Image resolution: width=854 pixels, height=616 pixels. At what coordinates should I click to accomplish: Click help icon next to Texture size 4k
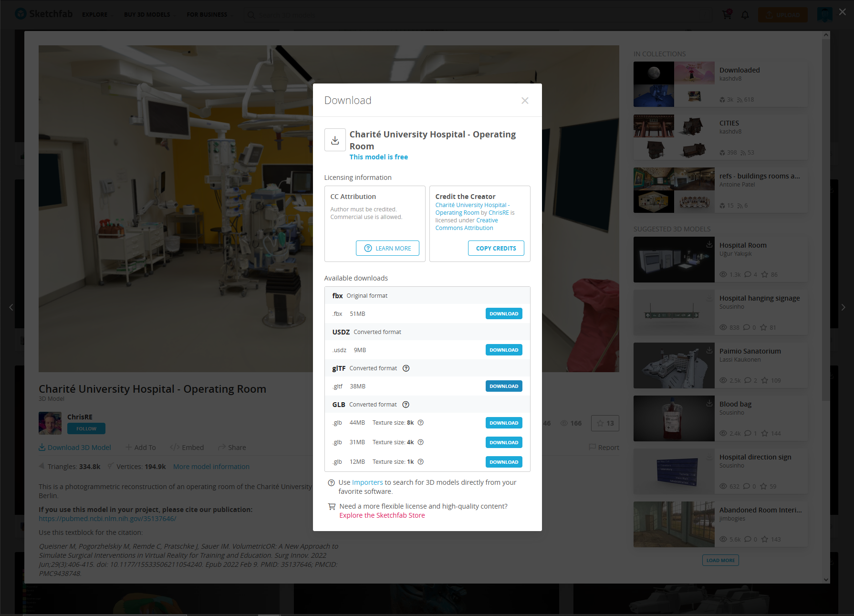[421, 442]
